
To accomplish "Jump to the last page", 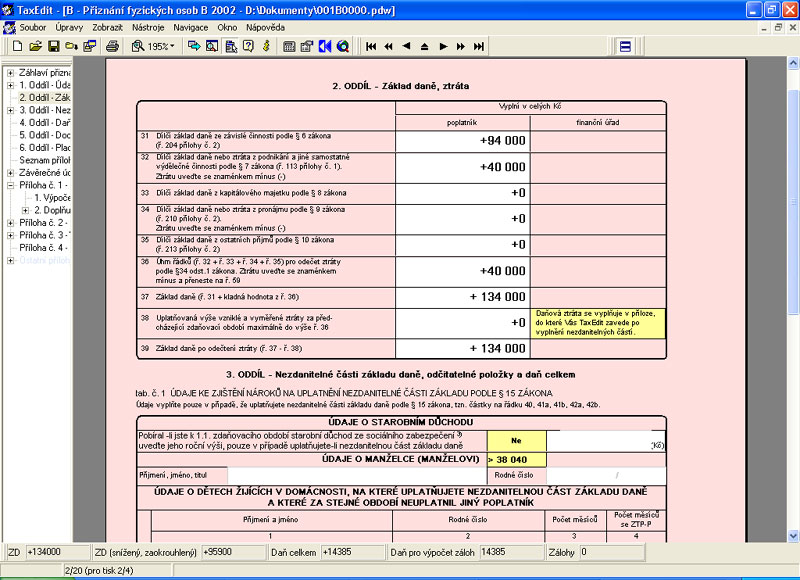I will pyautogui.click(x=479, y=46).
